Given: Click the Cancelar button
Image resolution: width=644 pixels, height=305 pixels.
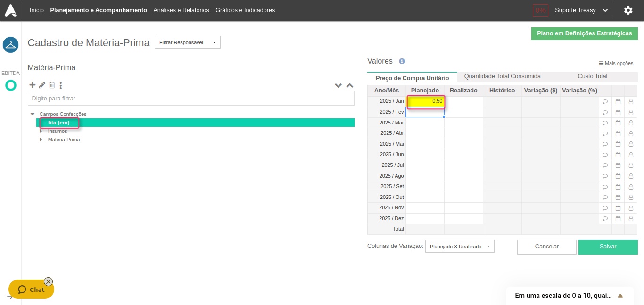Looking at the screenshot, I should coord(546,247).
